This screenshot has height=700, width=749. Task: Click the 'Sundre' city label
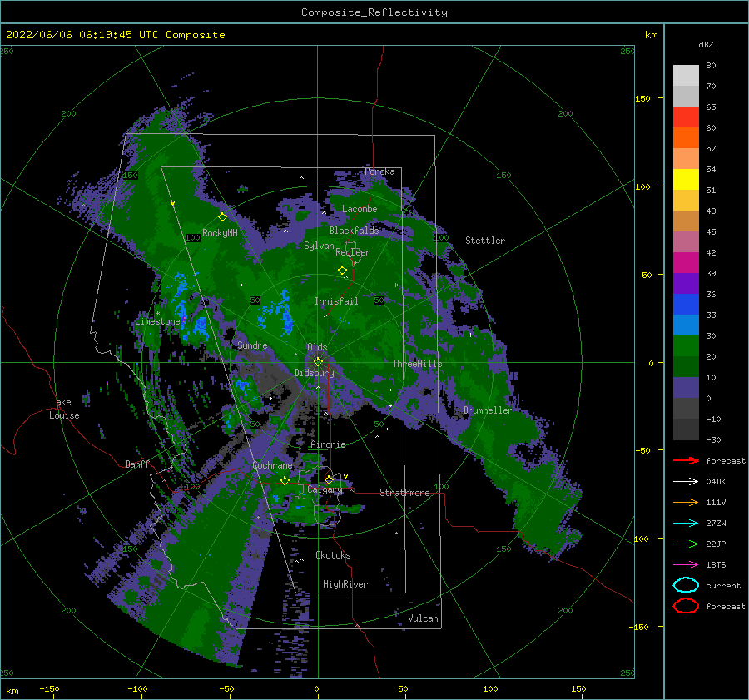[252, 345]
